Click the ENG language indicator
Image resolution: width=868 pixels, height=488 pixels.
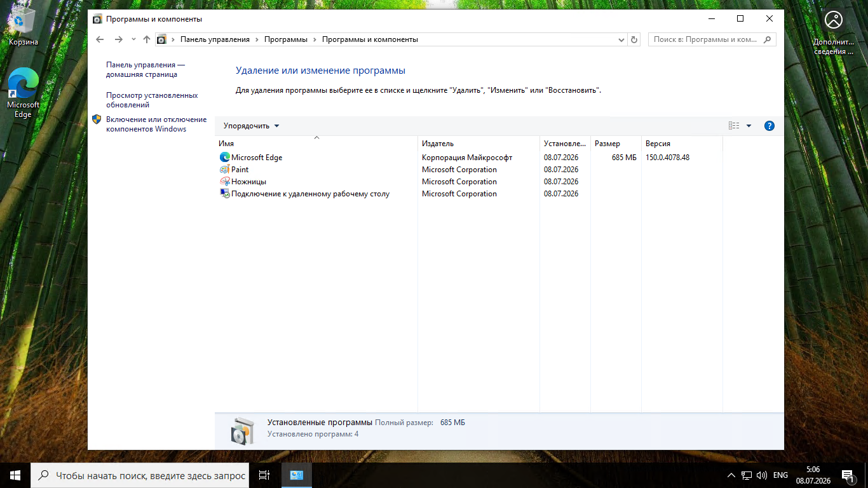780,475
